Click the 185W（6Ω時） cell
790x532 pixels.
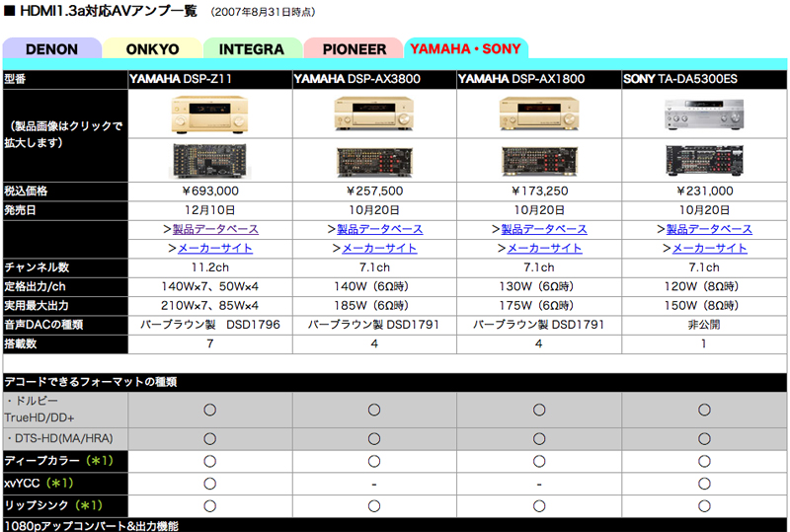pos(374,306)
